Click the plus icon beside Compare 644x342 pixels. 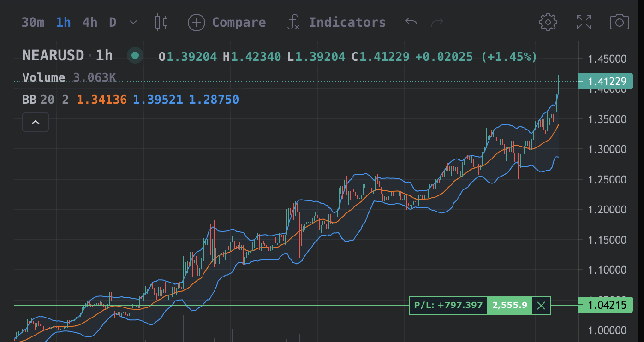[x=197, y=22]
